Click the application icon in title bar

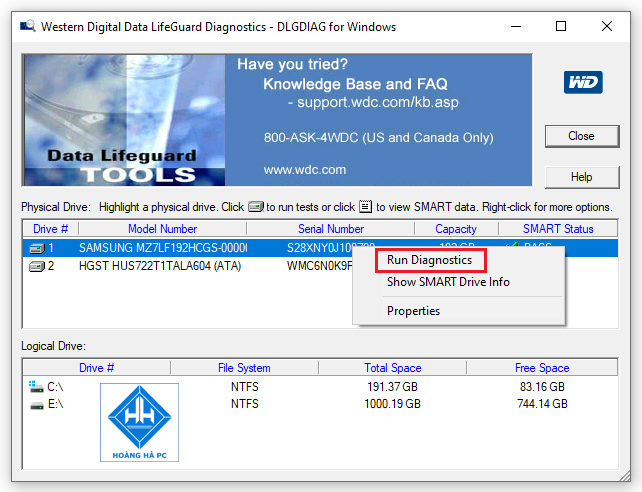(x=28, y=26)
